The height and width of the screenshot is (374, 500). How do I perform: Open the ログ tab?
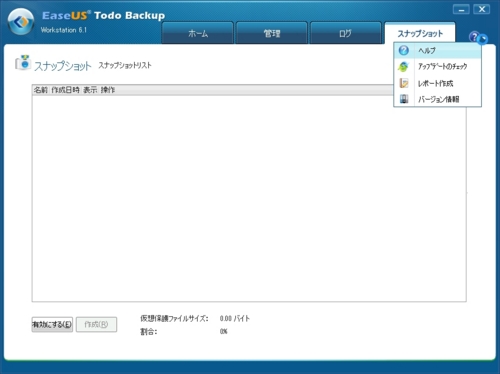click(345, 33)
